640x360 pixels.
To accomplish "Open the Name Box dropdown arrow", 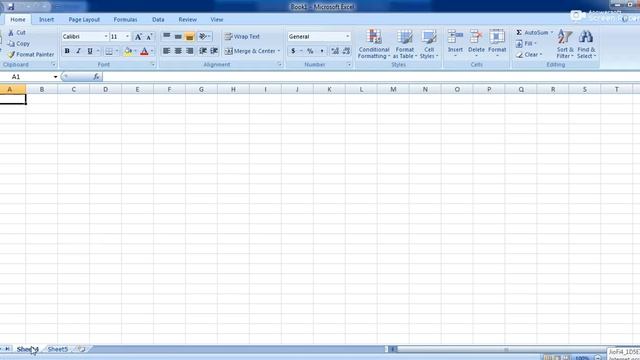I will [x=56, y=77].
